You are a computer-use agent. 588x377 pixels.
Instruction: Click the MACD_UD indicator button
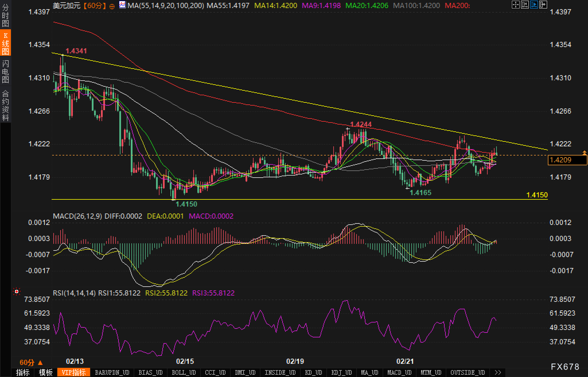pyautogui.click(x=399, y=372)
